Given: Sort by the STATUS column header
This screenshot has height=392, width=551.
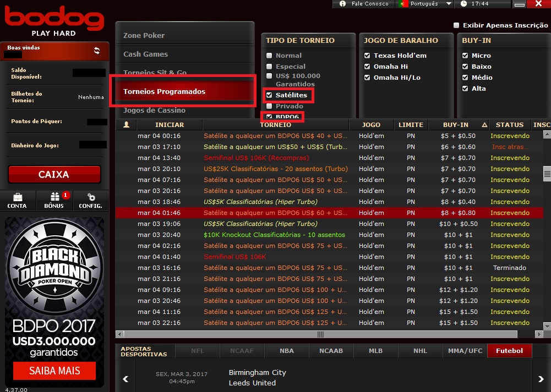Looking at the screenshot, I should (510, 125).
